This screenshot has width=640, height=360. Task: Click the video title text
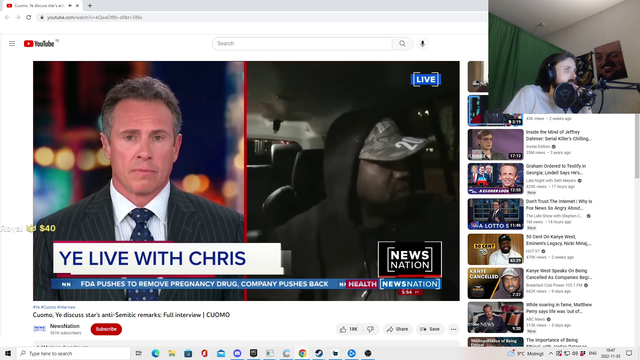tap(131, 315)
